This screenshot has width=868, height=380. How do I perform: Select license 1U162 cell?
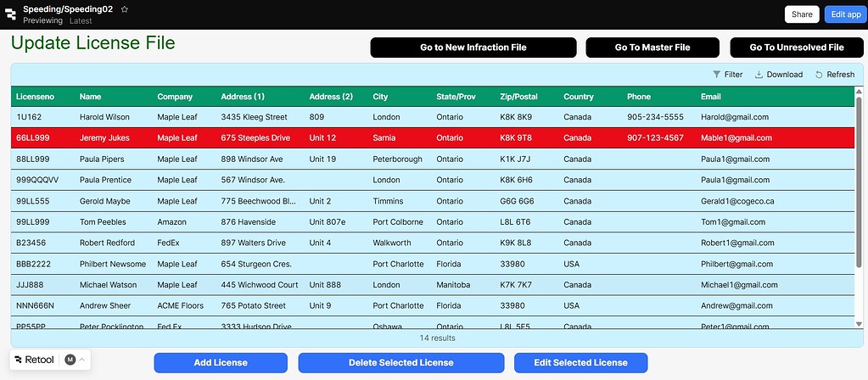[29, 117]
